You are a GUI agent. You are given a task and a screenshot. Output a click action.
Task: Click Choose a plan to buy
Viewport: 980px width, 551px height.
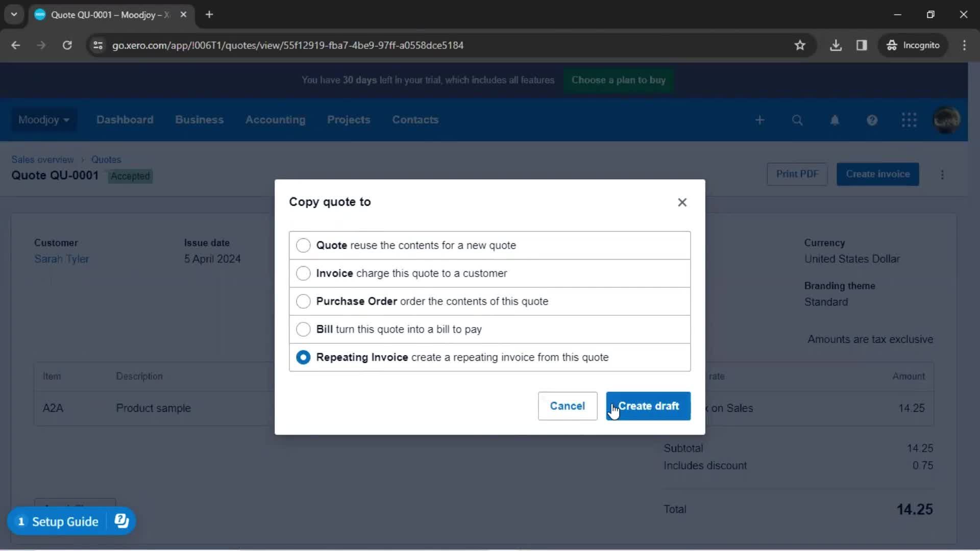point(618,80)
